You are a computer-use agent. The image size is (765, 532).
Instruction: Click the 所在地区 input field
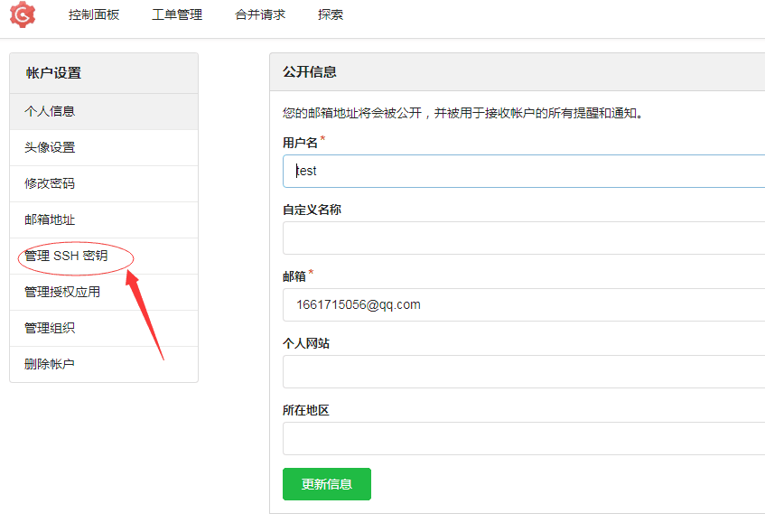coord(452,438)
